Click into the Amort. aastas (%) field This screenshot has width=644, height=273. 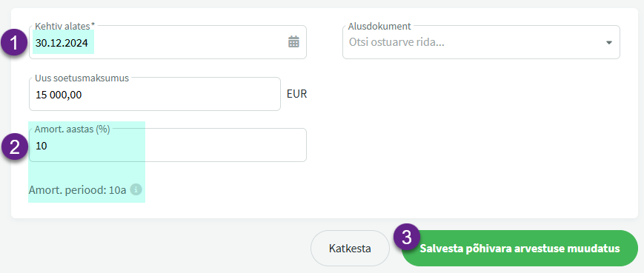point(167,145)
